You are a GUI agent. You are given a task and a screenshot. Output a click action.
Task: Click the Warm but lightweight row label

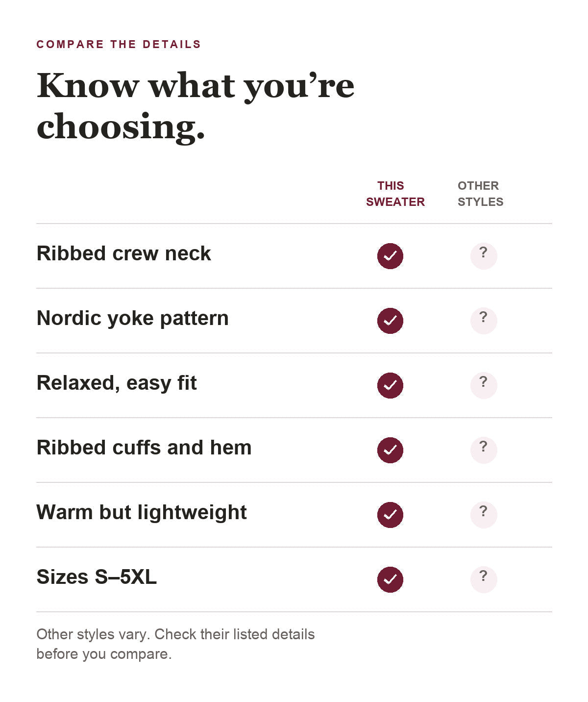coord(142,513)
